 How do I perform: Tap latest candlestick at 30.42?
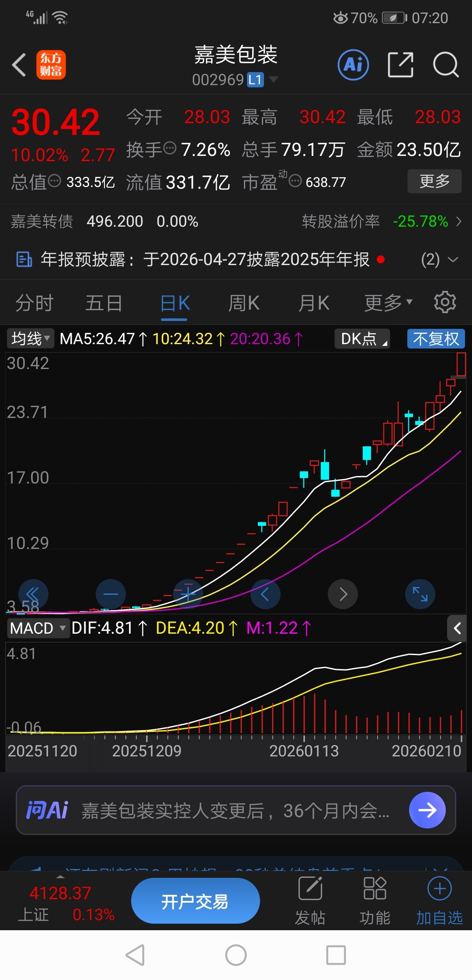click(461, 364)
